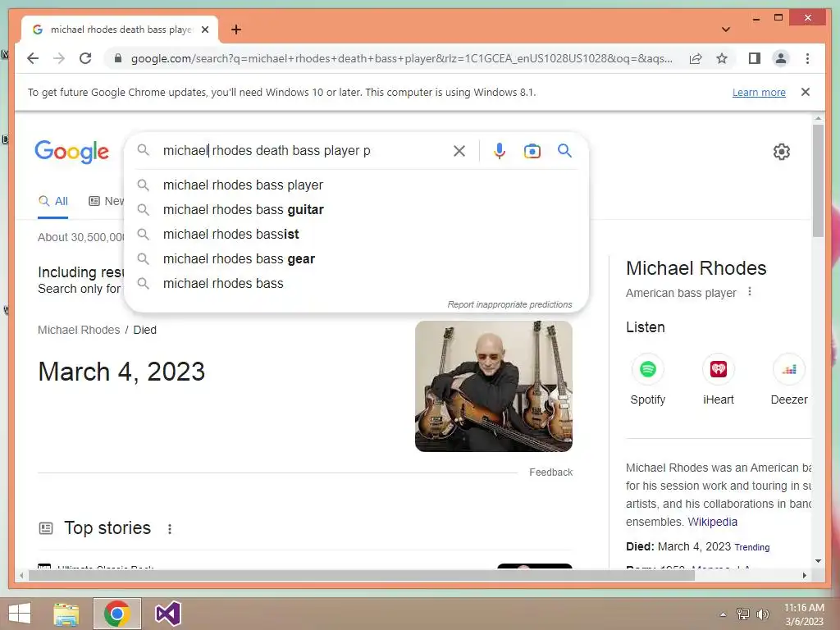Screen dimensions: 840x630
Task: Click the 'Michael Rhodes' knowledge panel title
Action: [696, 268]
